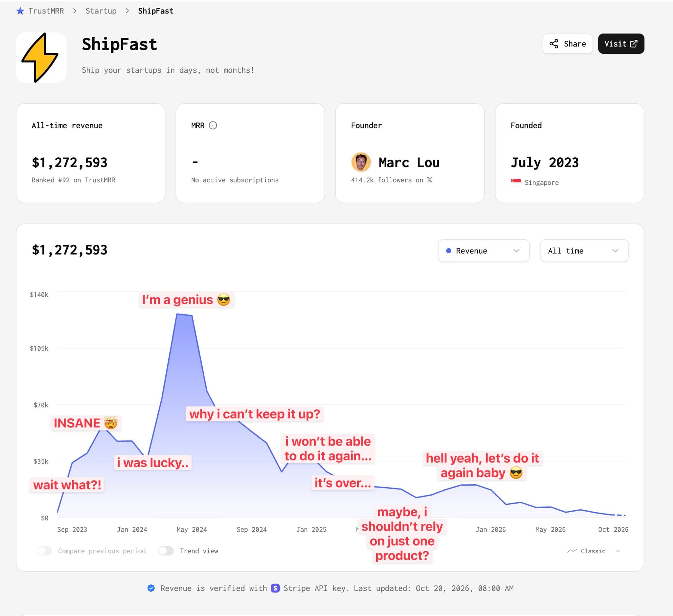Click the $35k y-axis label
Viewport: 673px width, 616px height.
click(41, 461)
